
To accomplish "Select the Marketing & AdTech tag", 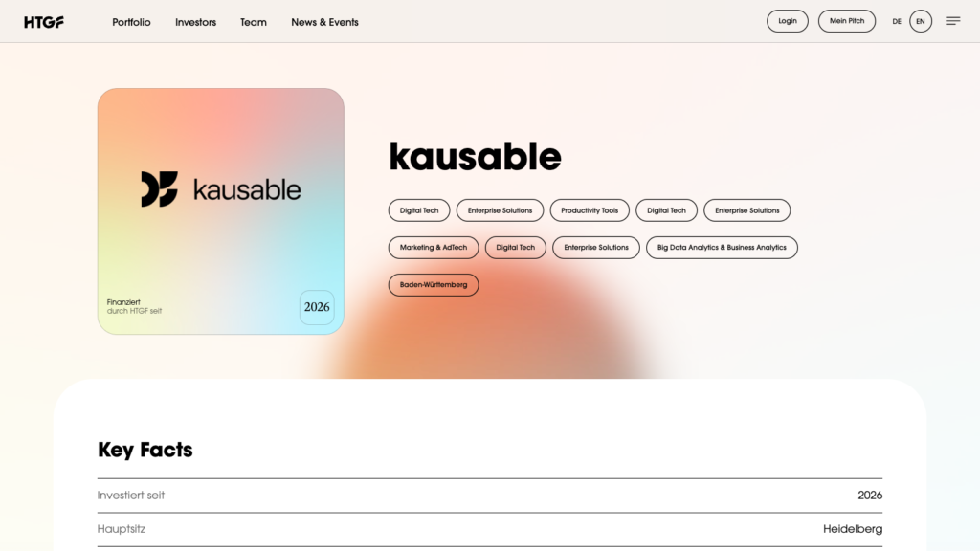I will pos(434,248).
